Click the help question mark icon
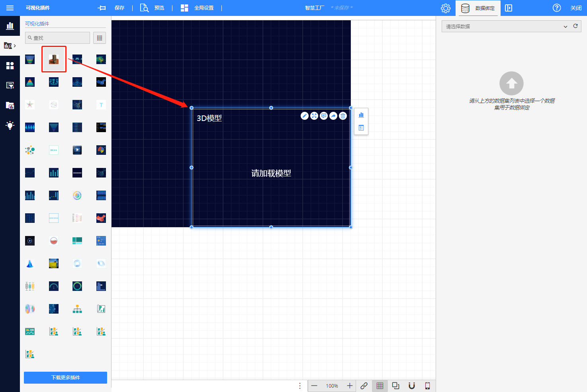The height and width of the screenshot is (392, 587). click(x=557, y=8)
